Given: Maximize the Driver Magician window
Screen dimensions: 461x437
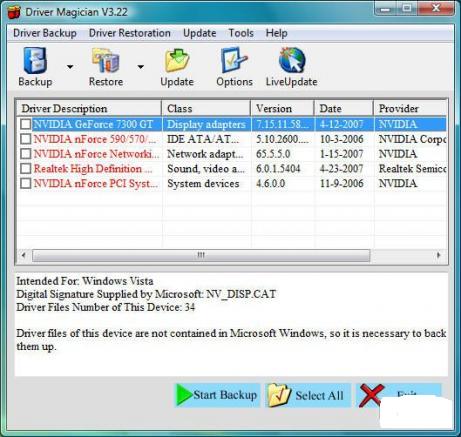Looking at the screenshot, I should pyautogui.click(x=407, y=8).
